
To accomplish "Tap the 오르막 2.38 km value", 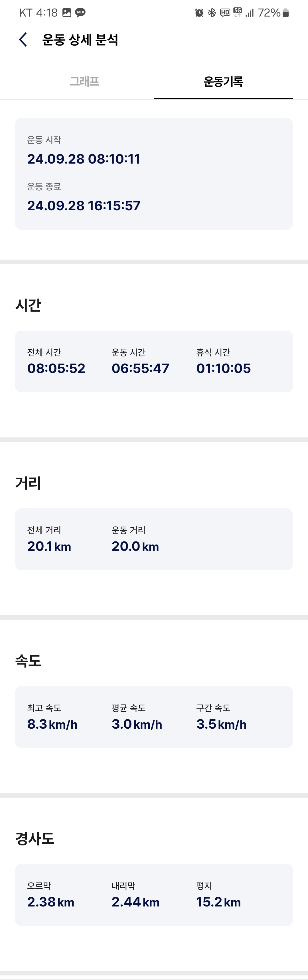I will (51, 902).
